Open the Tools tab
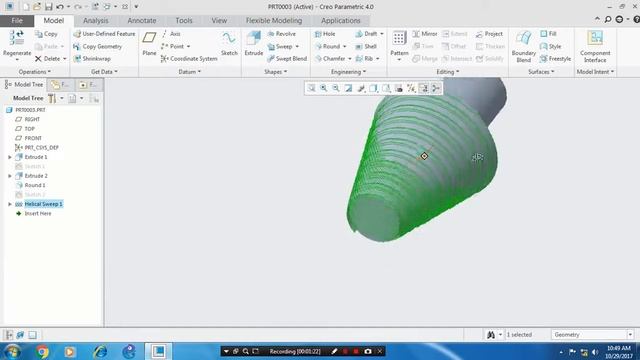The width and height of the screenshot is (640, 360). click(x=184, y=20)
